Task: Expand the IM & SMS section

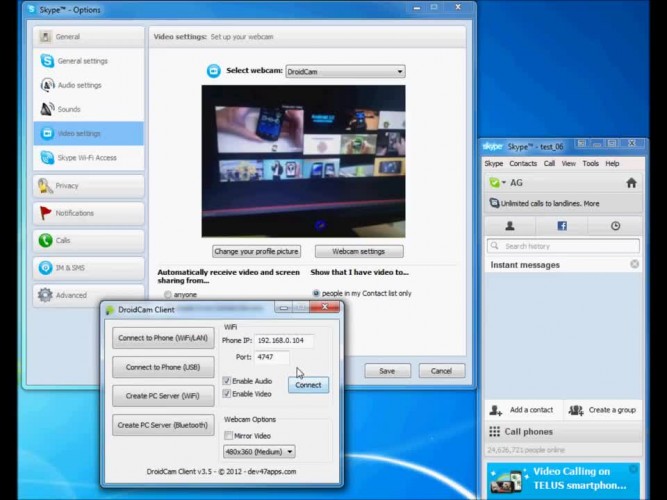Action: (88, 268)
